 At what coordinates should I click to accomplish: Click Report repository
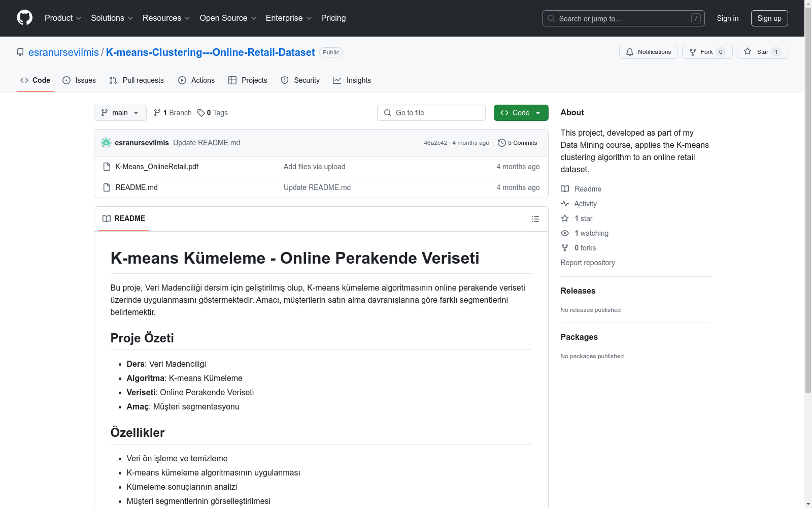(588, 263)
